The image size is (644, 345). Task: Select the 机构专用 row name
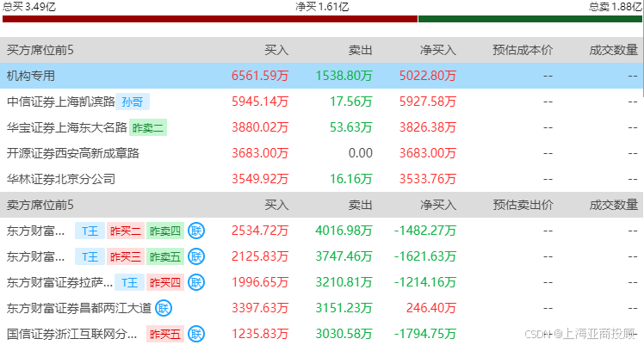click(x=31, y=76)
